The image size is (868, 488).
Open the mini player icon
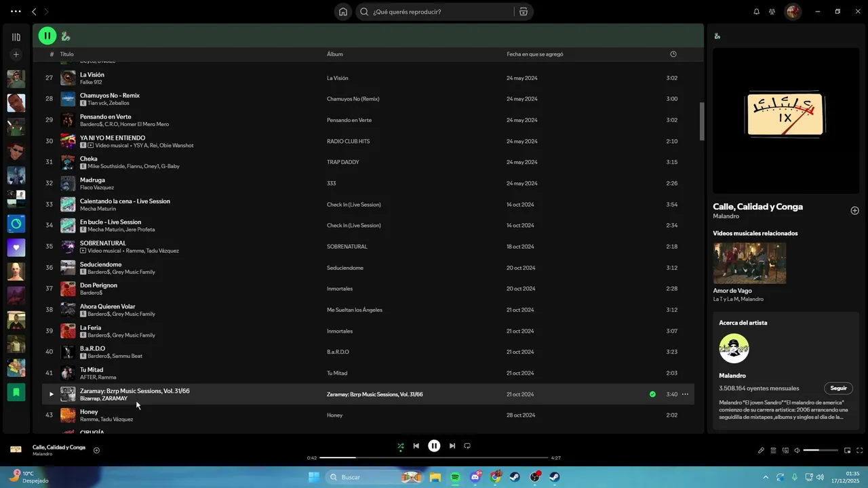click(847, 450)
